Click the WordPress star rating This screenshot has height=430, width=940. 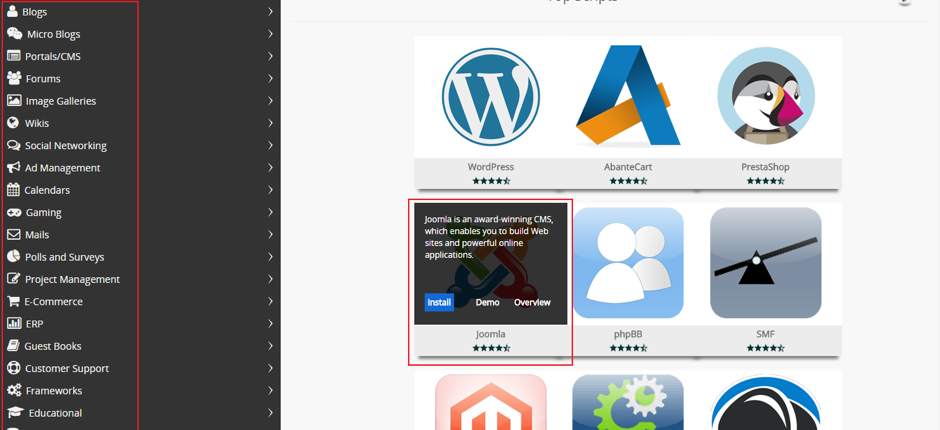491,181
